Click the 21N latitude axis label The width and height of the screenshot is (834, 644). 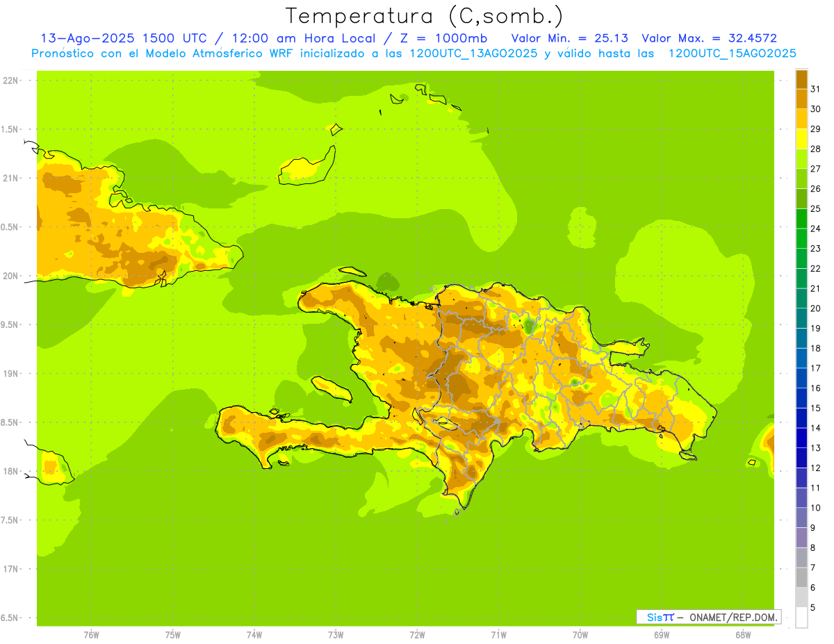[11, 178]
